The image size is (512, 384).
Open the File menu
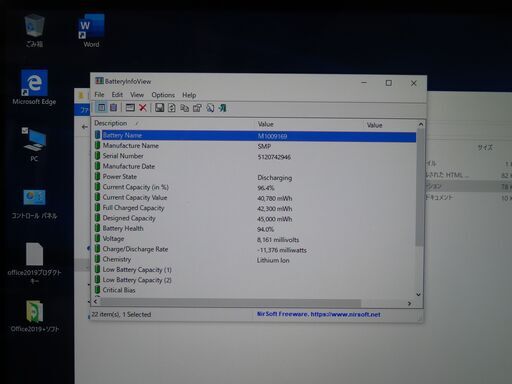(99, 94)
